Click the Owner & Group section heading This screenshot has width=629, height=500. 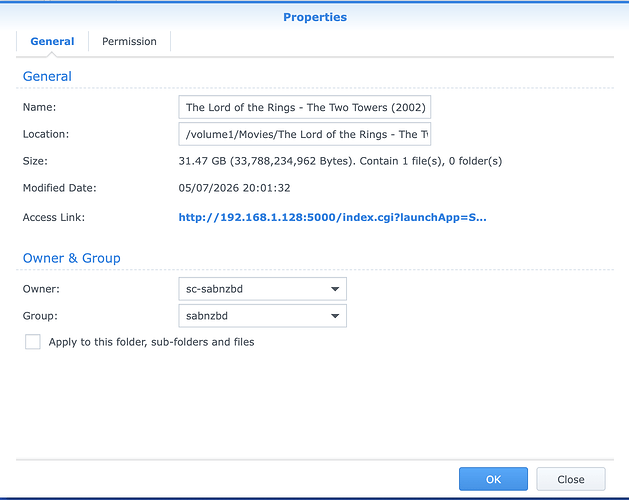[71, 258]
